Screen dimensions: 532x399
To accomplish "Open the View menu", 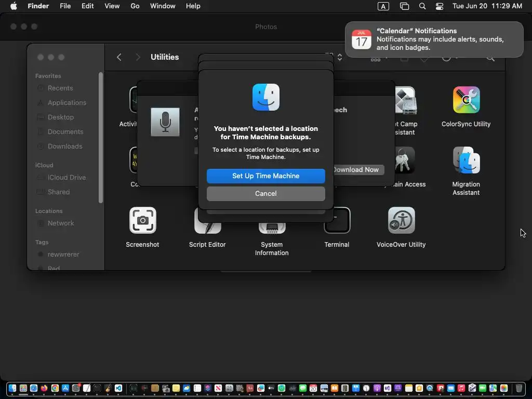I will pyautogui.click(x=112, y=6).
